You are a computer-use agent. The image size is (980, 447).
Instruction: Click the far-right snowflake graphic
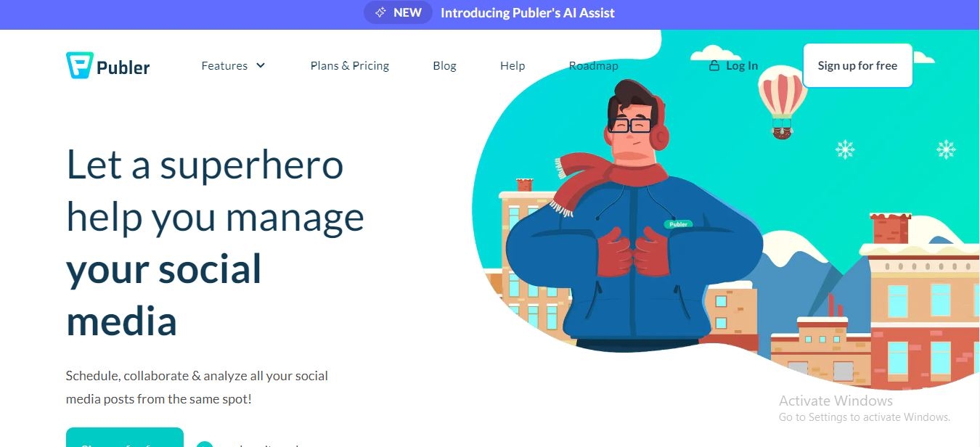click(x=946, y=149)
